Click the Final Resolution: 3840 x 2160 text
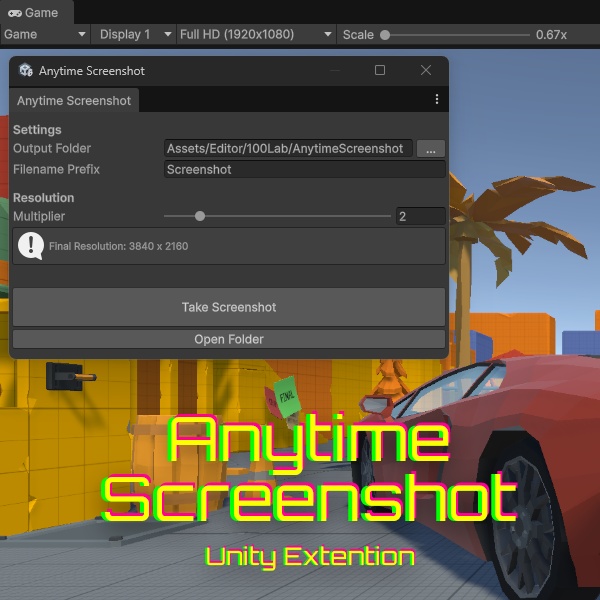Screen dimensions: 600x600 [x=119, y=246]
